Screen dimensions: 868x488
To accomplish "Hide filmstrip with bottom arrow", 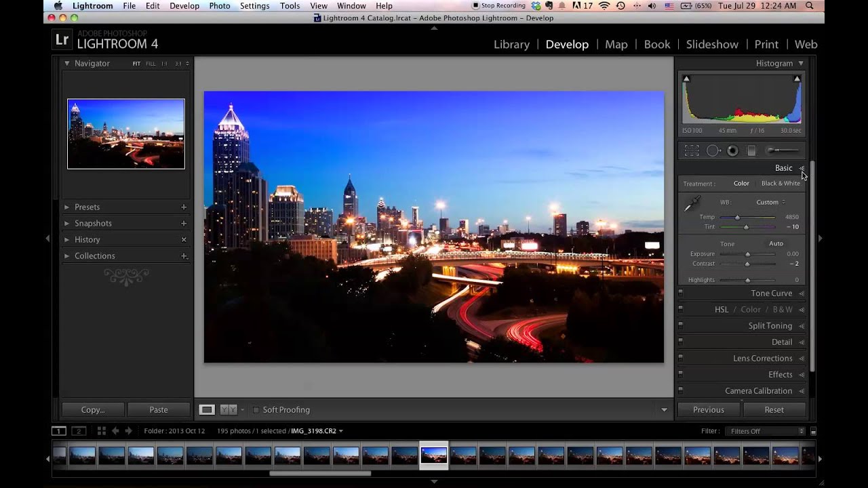I will pyautogui.click(x=434, y=482).
